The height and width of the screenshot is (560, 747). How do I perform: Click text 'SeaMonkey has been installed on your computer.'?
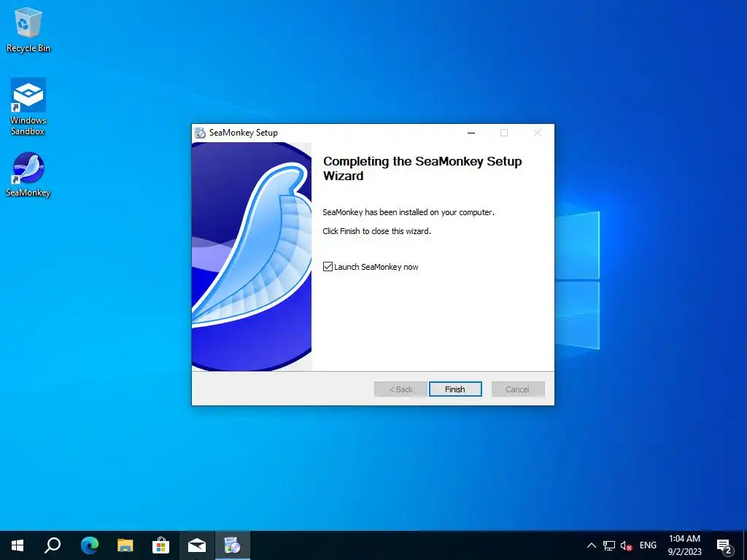coord(409,212)
